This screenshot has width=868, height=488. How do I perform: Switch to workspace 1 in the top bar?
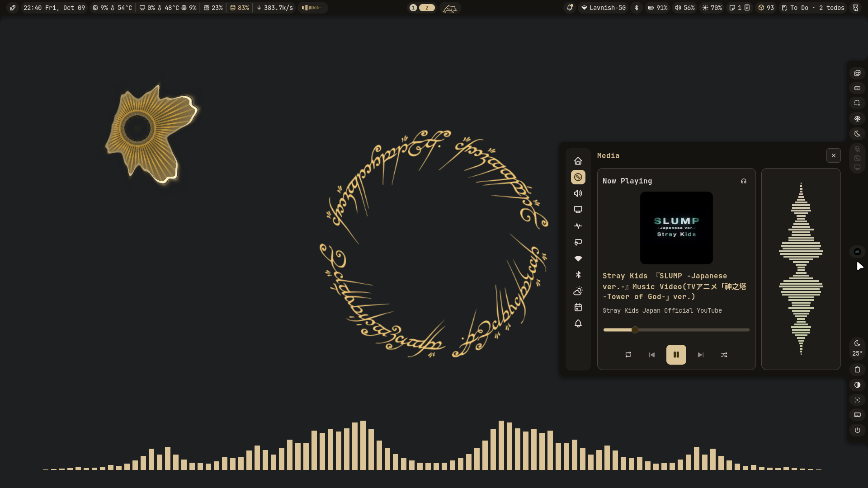pyautogui.click(x=413, y=8)
